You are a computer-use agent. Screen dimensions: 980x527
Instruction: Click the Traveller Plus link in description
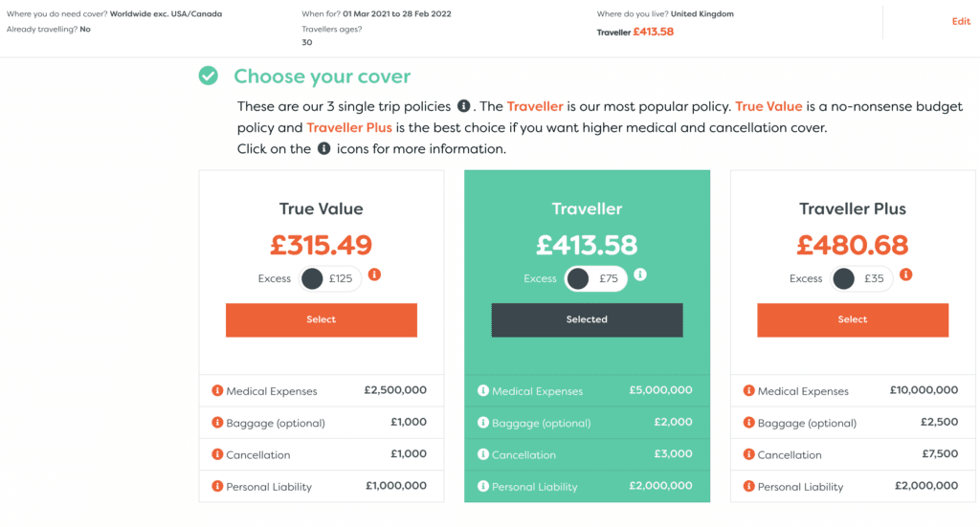349,127
